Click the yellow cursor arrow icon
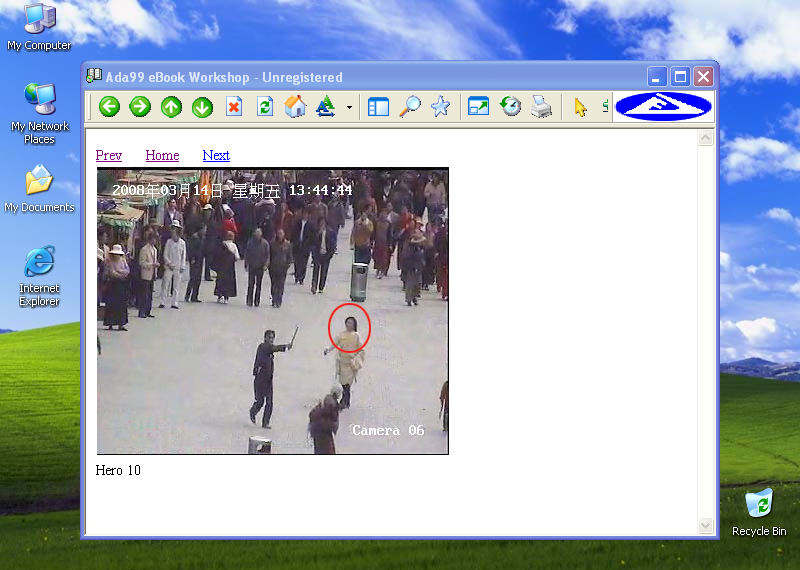 coord(580,107)
